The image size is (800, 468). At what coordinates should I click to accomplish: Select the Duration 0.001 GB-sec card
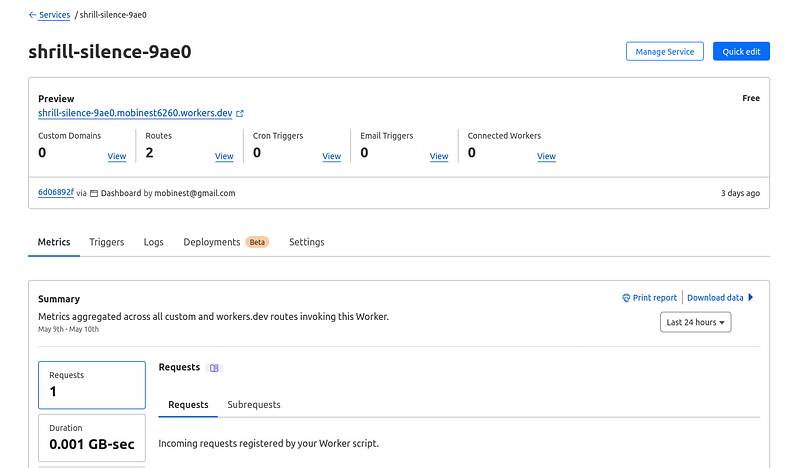(x=92, y=438)
